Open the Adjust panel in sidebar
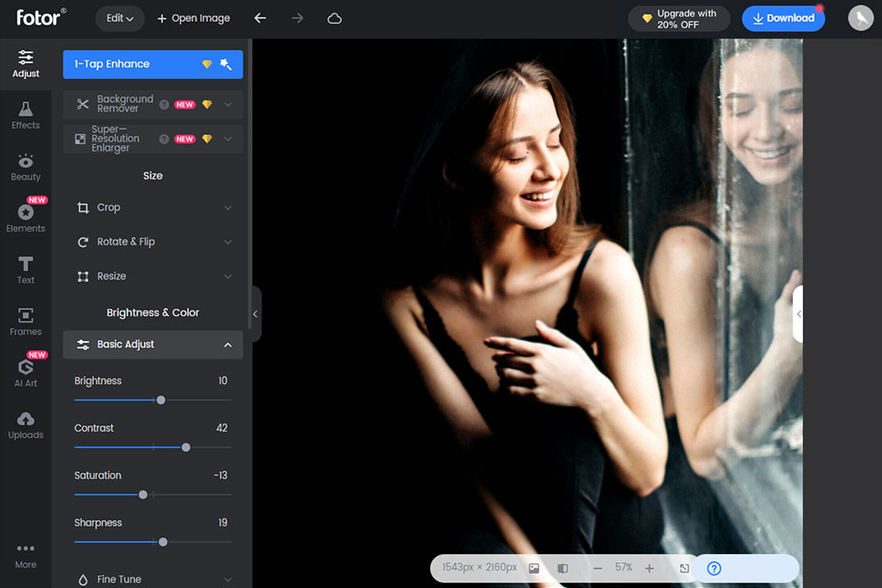The image size is (882, 588). click(26, 64)
